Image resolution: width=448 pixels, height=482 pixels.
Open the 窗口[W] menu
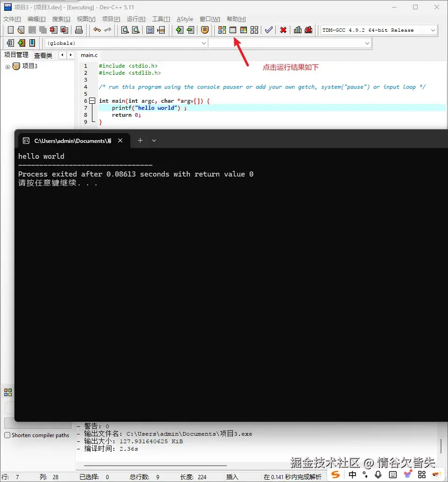click(210, 19)
